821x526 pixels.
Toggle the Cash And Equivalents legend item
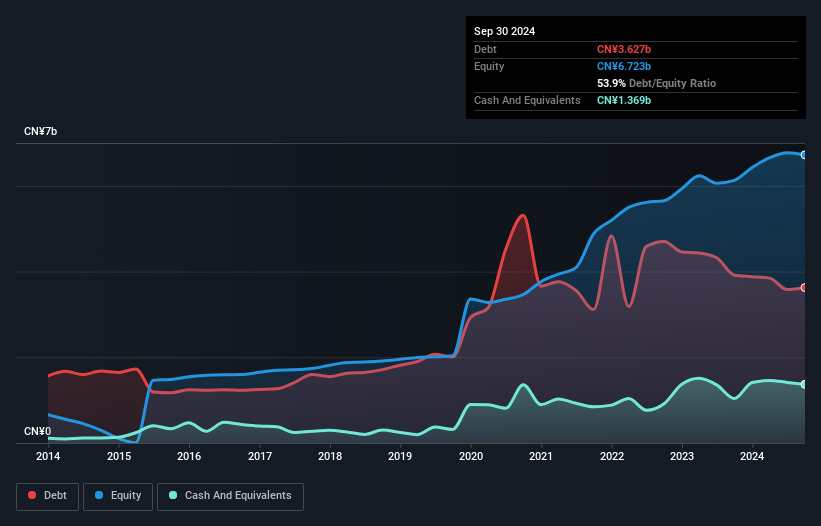(230, 496)
